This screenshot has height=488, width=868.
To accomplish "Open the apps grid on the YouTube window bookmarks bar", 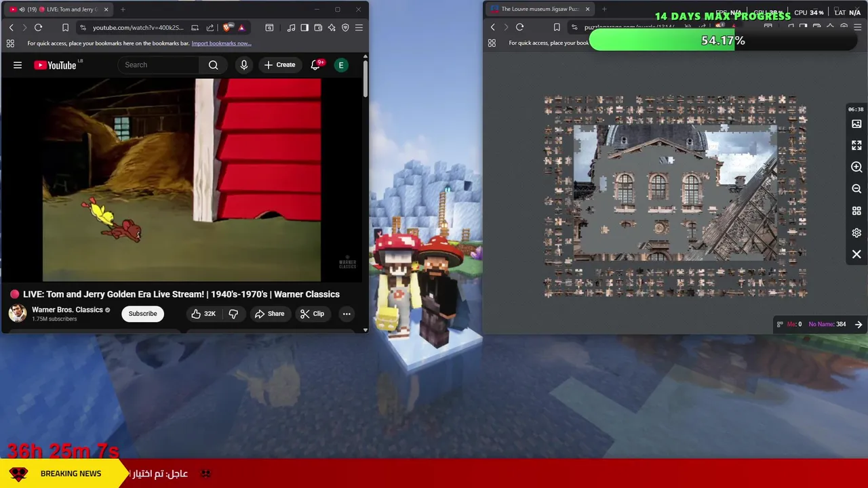I will pyautogui.click(x=10, y=43).
